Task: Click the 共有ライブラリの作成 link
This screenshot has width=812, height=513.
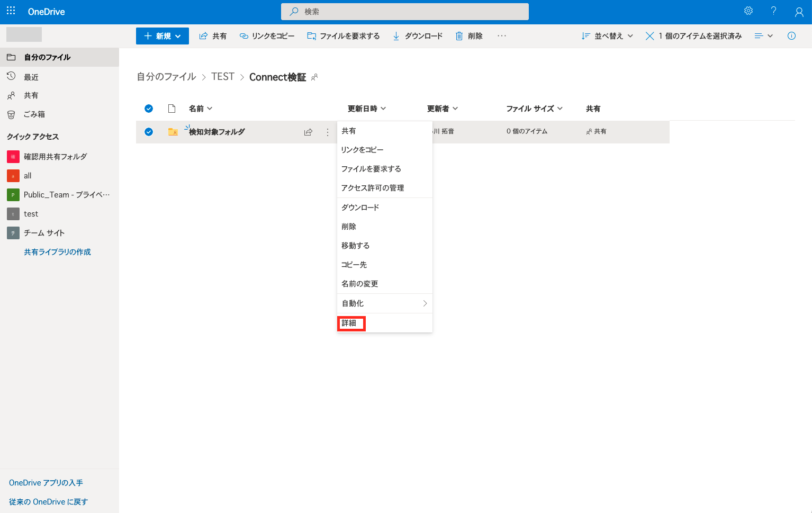Action: pos(57,251)
